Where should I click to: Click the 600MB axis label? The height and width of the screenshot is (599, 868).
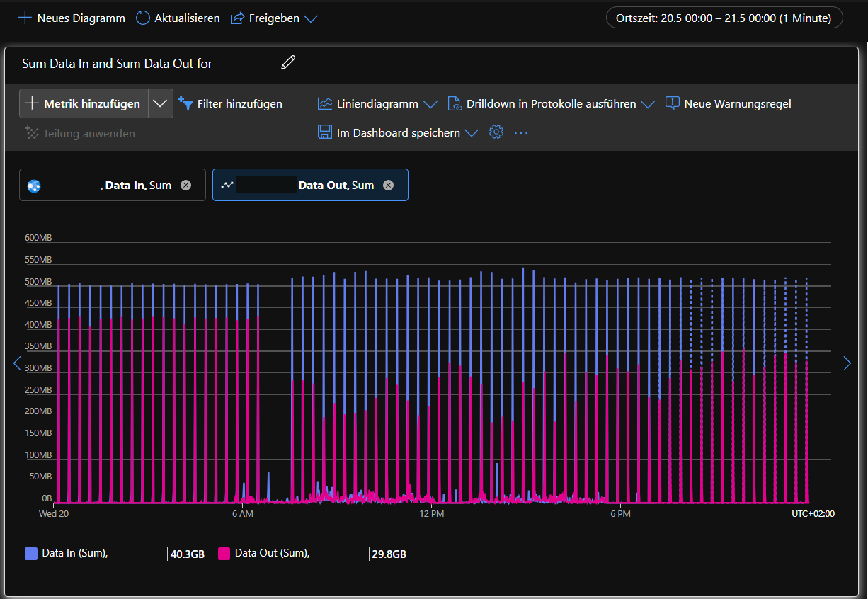[38, 238]
